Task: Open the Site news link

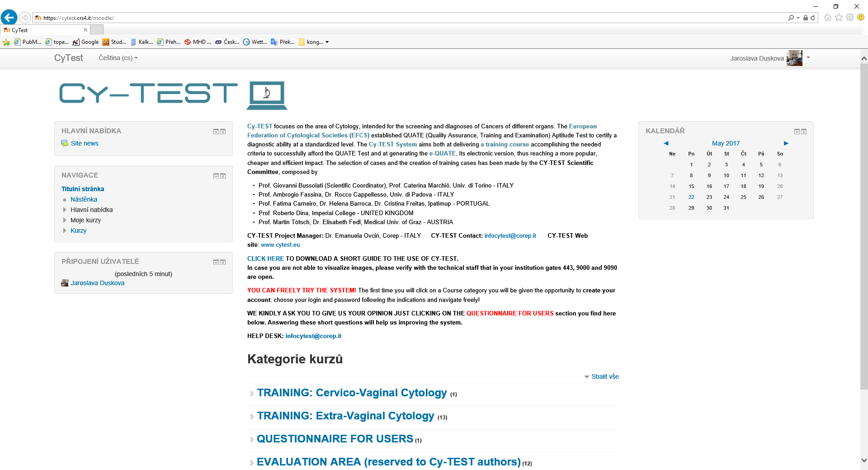Action: click(x=85, y=143)
